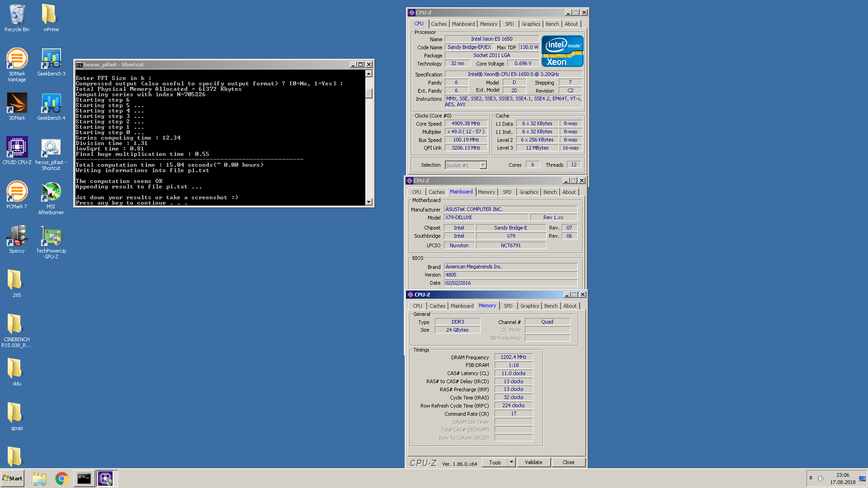Open CPUID CPU-Z desktop shortcut
868x488 pixels.
point(17,151)
